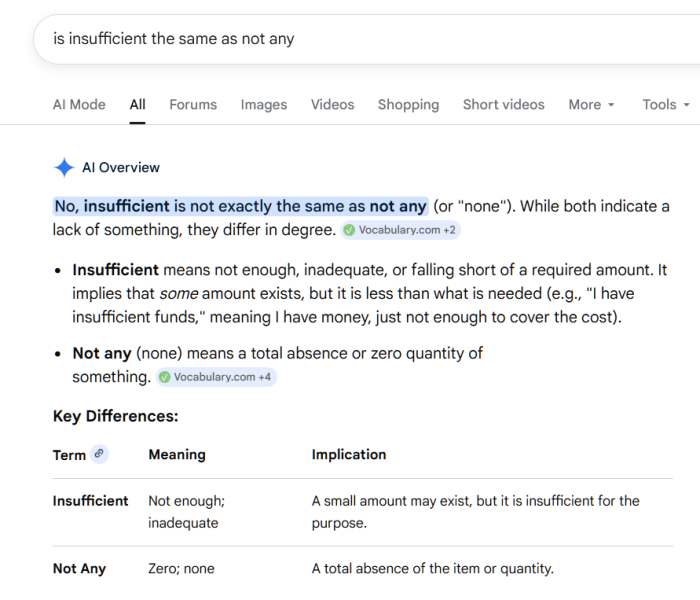The image size is (700, 600).
Task: Select the Not Any table row
Action: 79,569
